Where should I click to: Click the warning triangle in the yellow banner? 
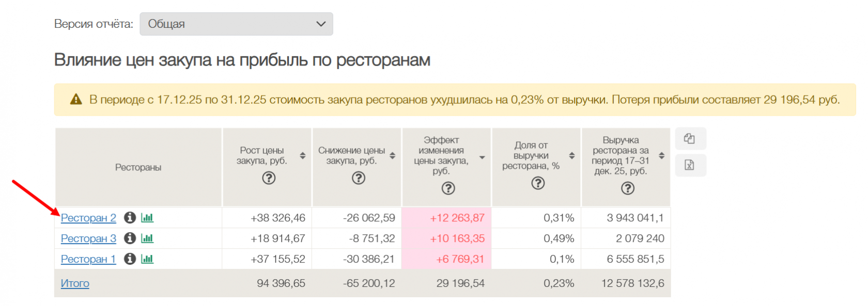click(76, 100)
